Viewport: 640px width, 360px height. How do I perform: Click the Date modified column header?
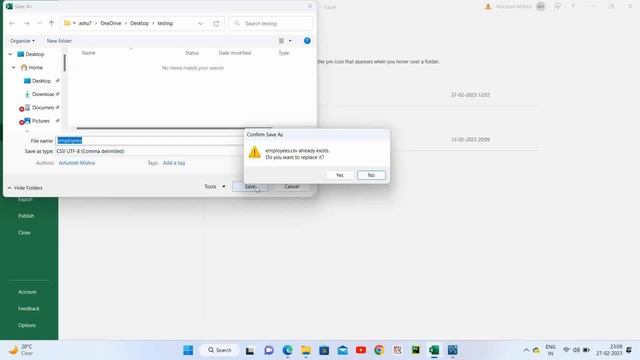[x=235, y=53]
